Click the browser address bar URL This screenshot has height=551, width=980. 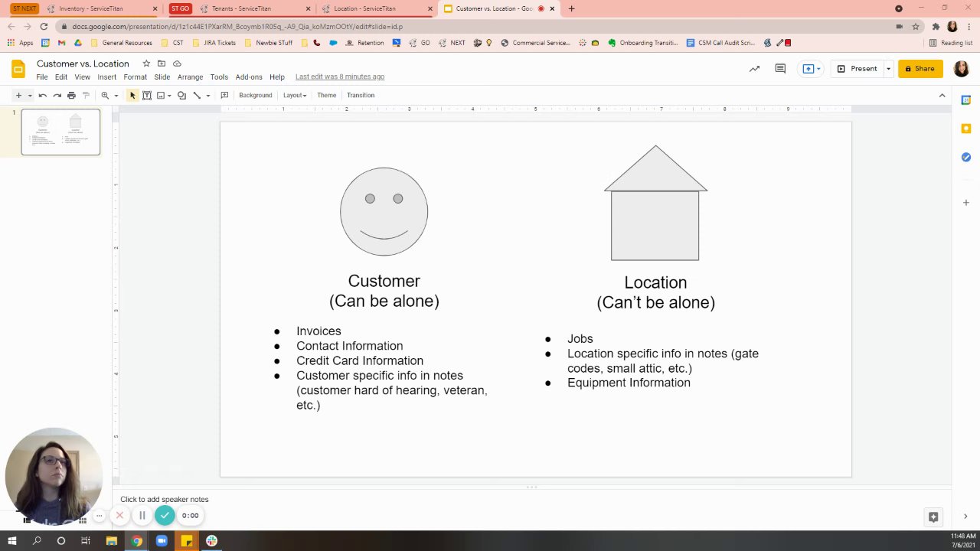[x=237, y=26]
